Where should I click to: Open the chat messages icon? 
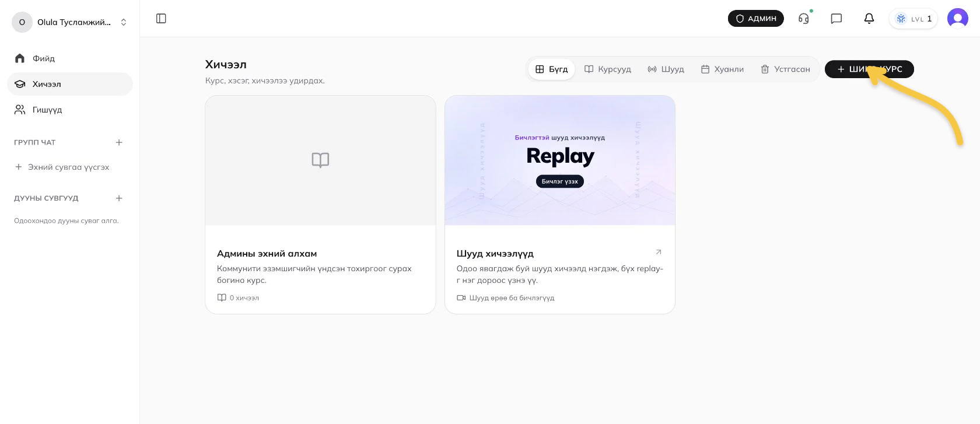tap(836, 19)
